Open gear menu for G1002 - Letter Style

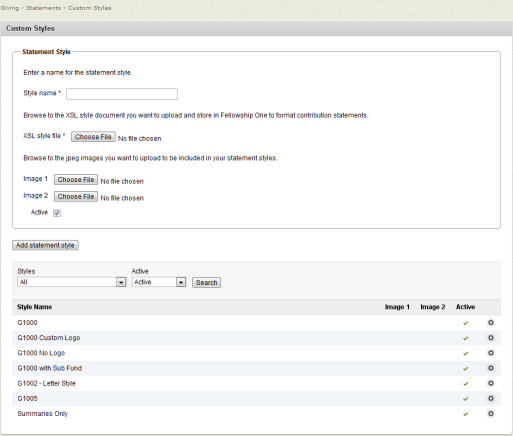click(x=491, y=383)
